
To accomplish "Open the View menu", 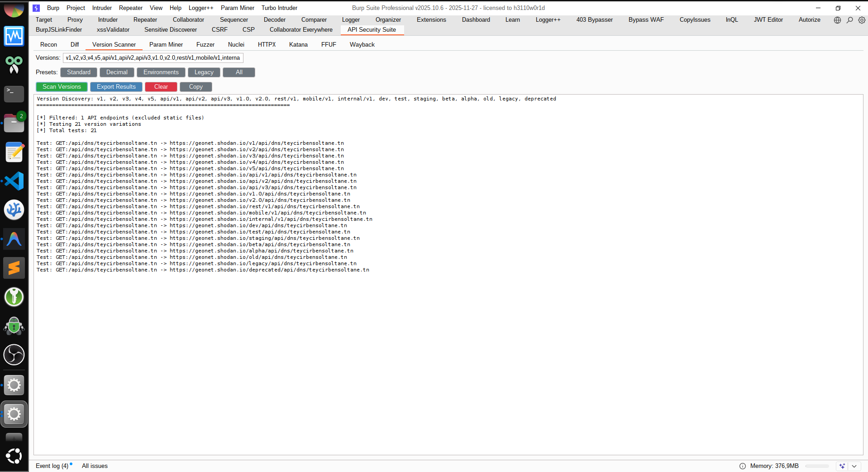I will (x=156, y=8).
